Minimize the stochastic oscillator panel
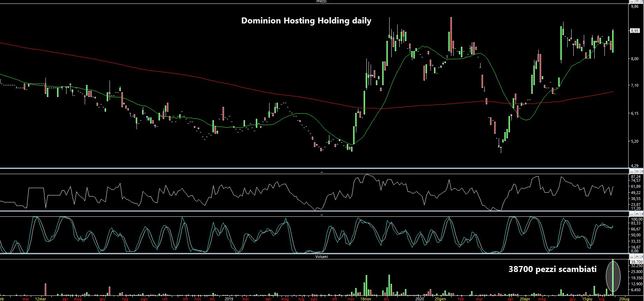 coord(632,214)
